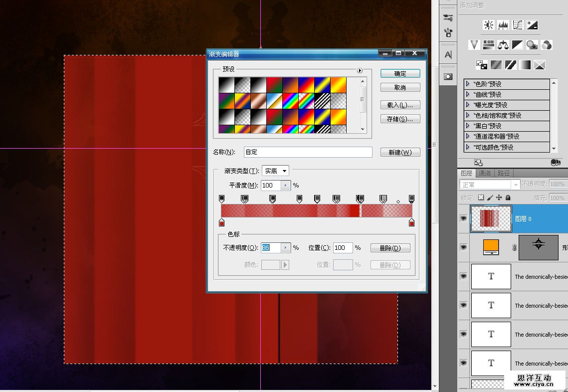Switch to the 通道 (Channels) tab
Image resolution: width=568 pixels, height=392 pixels.
coord(485,174)
